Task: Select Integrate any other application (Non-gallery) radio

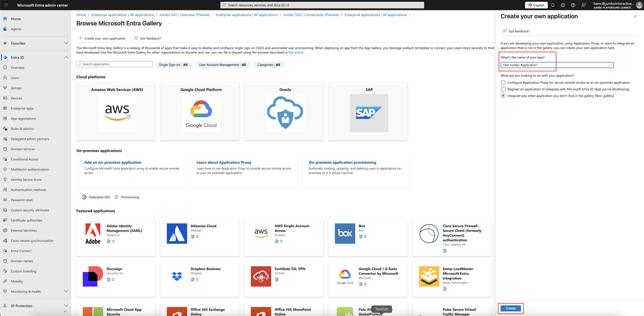Action: point(503,96)
